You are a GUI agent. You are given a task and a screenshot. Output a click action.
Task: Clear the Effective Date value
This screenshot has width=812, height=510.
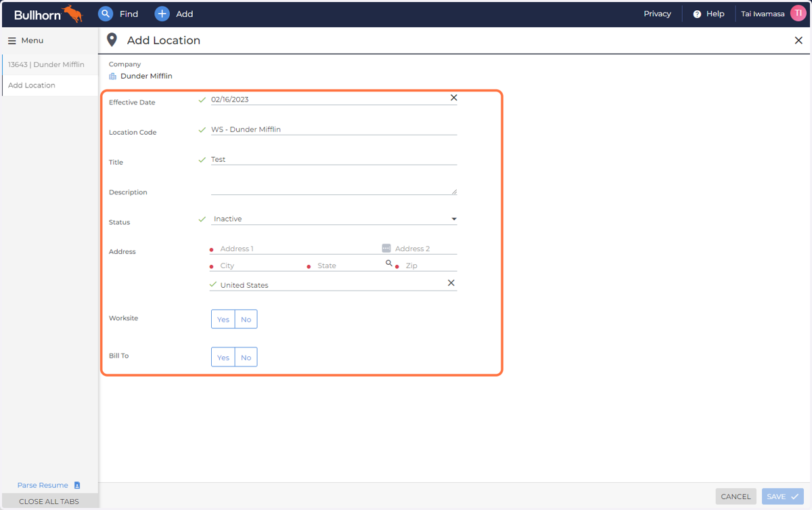[x=453, y=98]
